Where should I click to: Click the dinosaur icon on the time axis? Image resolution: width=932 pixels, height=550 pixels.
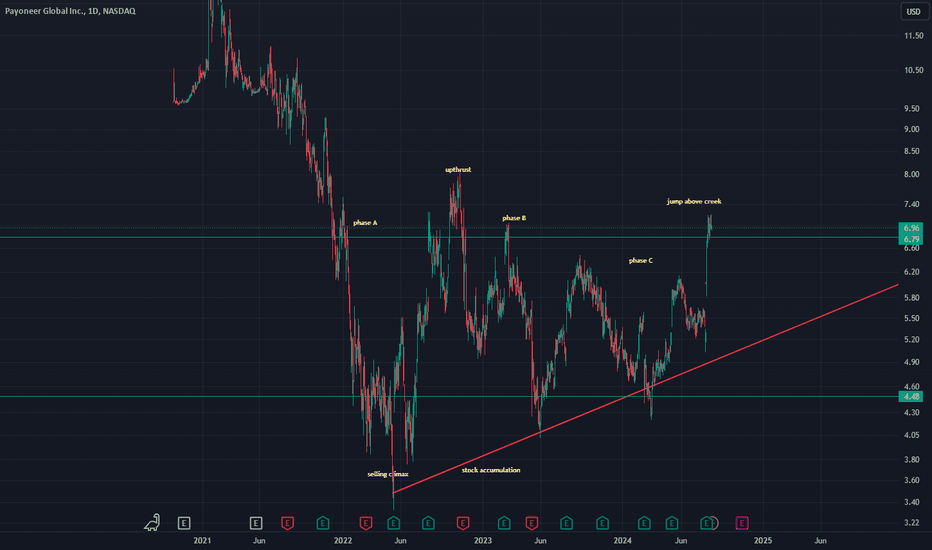152,523
